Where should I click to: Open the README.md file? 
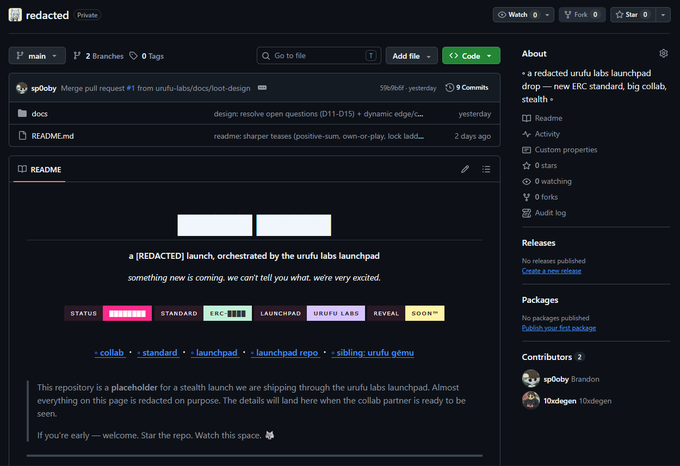pyautogui.click(x=52, y=136)
